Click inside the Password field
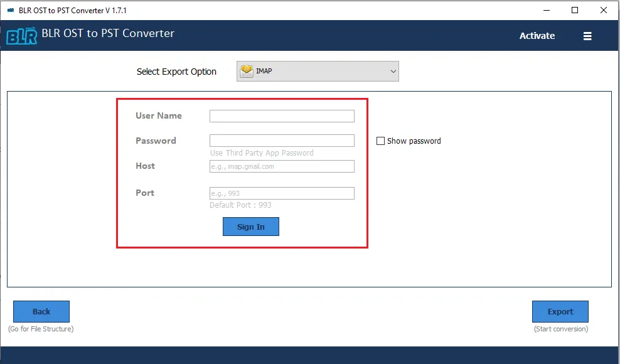620x364 pixels. (x=281, y=140)
